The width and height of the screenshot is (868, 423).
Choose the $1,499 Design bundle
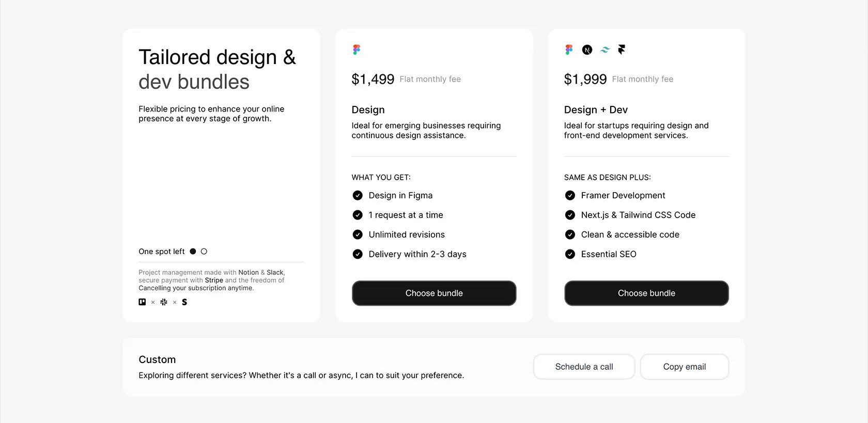pyautogui.click(x=434, y=293)
